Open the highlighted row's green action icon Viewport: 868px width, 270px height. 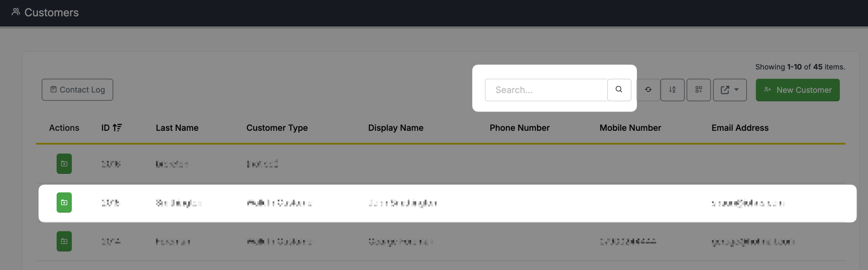(64, 203)
